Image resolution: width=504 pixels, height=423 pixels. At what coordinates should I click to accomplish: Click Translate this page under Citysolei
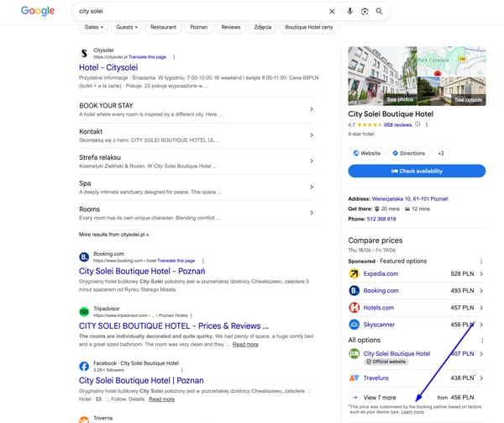[x=147, y=57]
